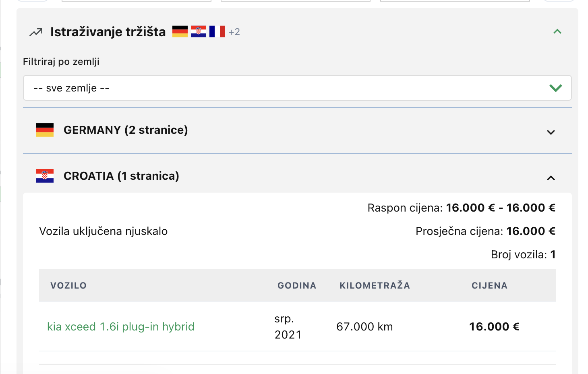588x374 pixels.
Task: Click the German flag in the GERMANY row
Action: 45,130
